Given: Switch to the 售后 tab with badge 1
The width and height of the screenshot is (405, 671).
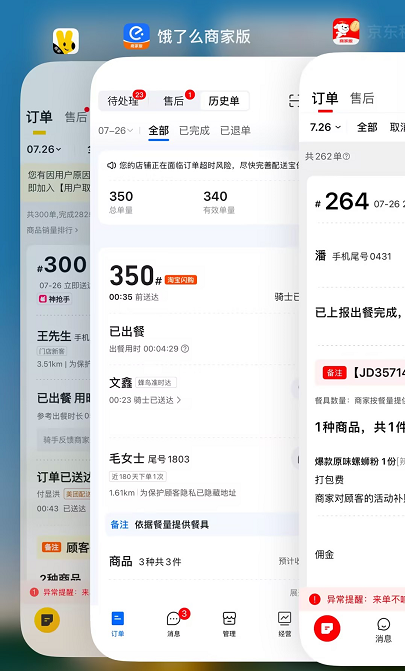Looking at the screenshot, I should (x=174, y=101).
